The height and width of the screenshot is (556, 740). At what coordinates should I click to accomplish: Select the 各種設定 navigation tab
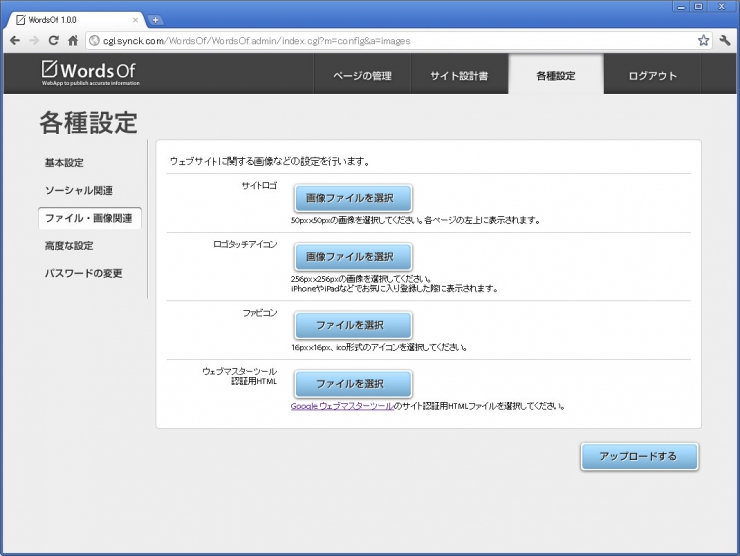point(556,76)
